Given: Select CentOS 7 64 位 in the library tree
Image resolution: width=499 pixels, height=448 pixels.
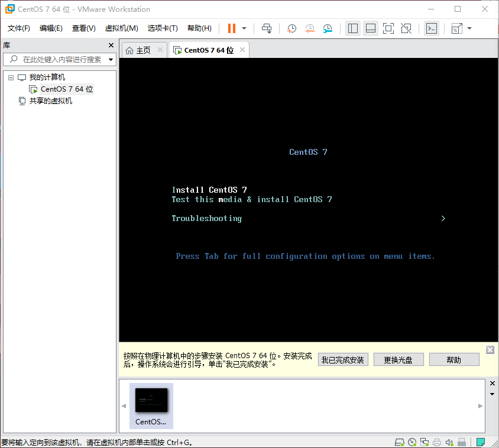Looking at the screenshot, I should pyautogui.click(x=67, y=89).
